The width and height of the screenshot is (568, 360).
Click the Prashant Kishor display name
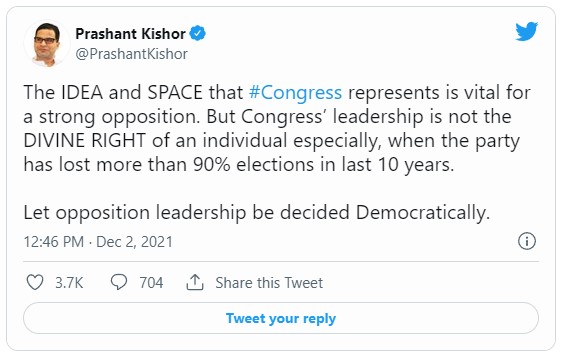click(130, 34)
